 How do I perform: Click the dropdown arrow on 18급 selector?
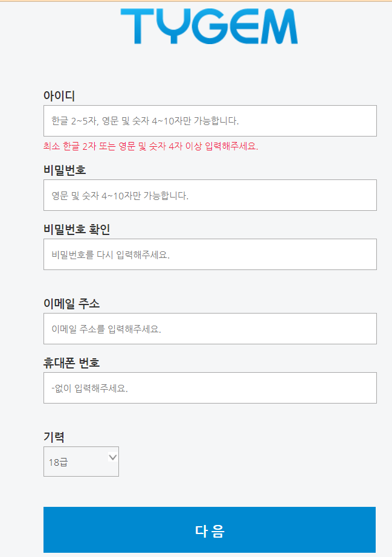click(113, 457)
